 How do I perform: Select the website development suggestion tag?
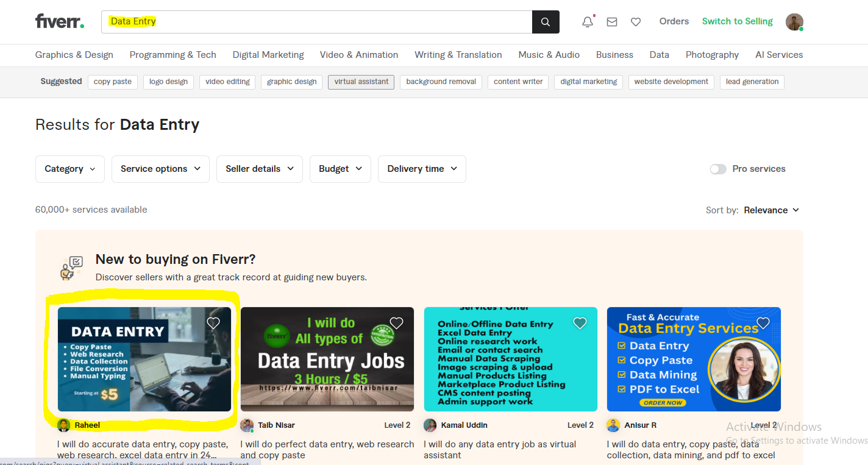pos(671,82)
